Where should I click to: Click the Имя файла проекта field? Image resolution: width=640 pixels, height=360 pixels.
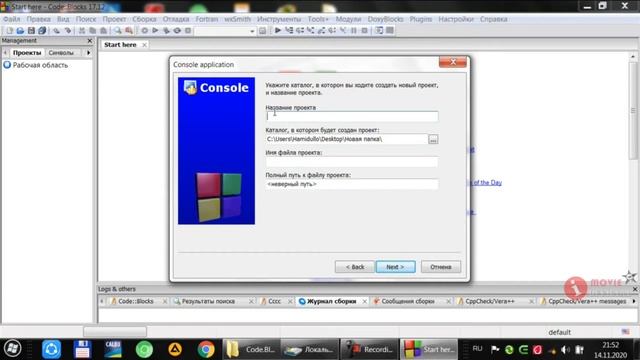click(352, 162)
